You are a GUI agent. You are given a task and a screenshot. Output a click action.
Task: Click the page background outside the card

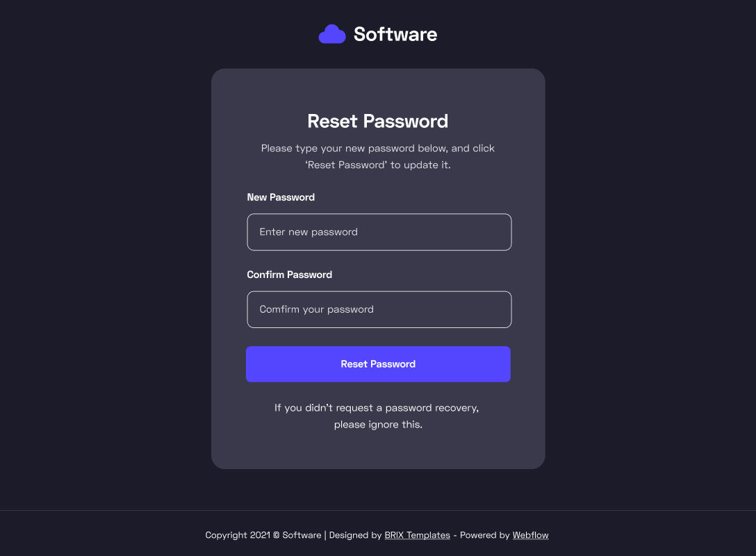point(104,278)
